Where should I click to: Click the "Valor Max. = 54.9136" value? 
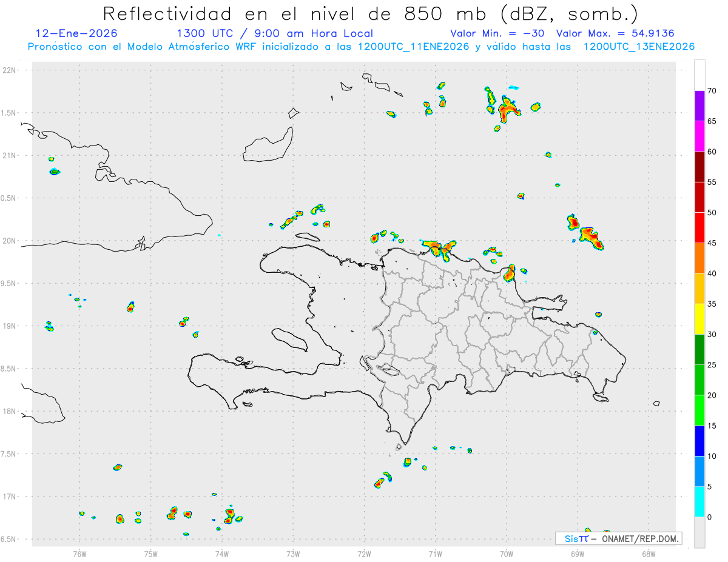point(615,33)
